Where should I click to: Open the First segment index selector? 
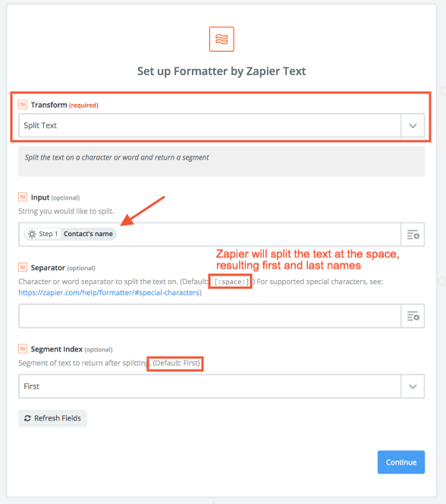coord(209,386)
